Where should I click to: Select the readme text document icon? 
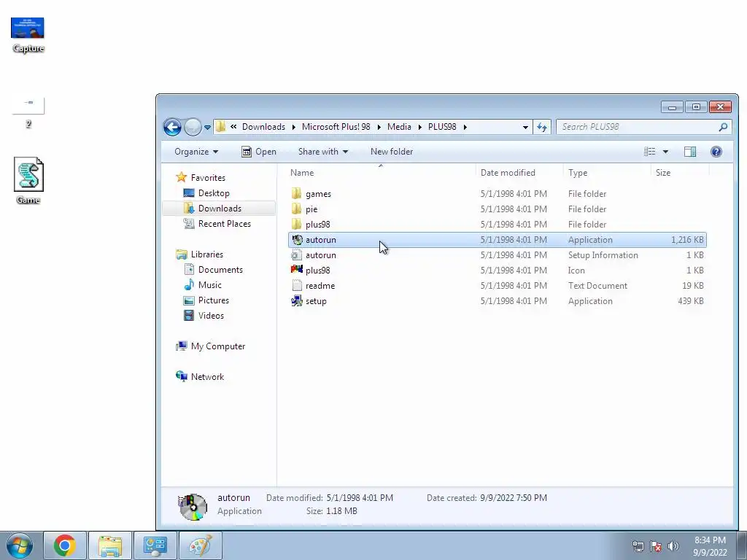[297, 285]
